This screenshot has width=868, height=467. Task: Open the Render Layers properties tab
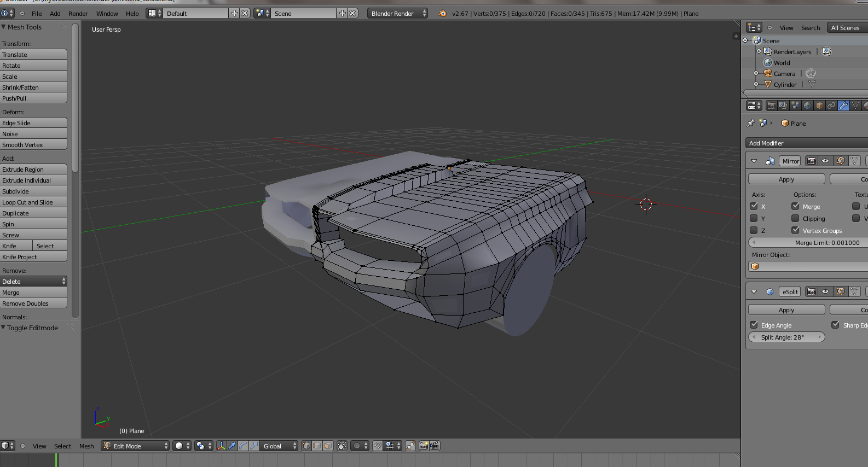click(x=783, y=106)
